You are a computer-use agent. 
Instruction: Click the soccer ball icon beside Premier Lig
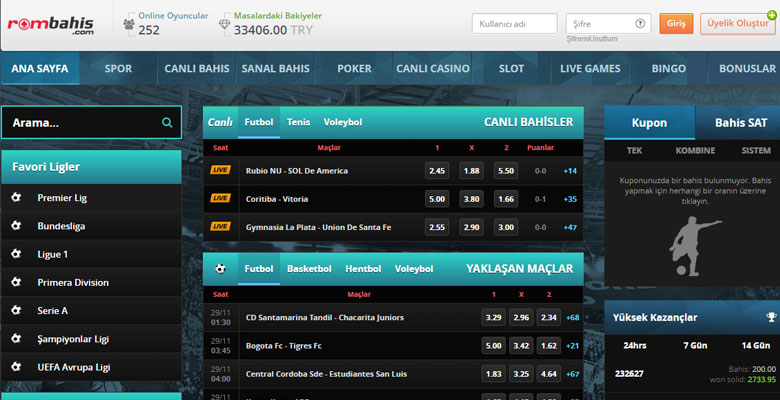pos(16,198)
